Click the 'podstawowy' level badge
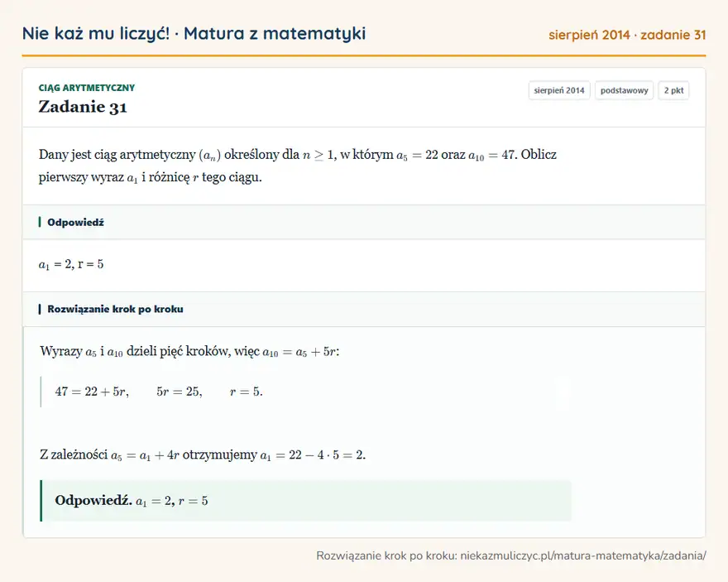 coord(624,90)
